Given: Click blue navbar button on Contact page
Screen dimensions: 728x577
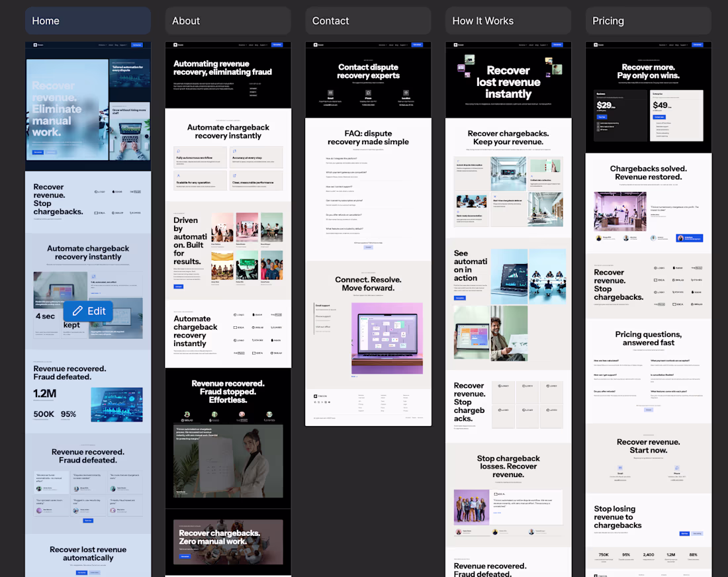Looking at the screenshot, I should point(418,45).
